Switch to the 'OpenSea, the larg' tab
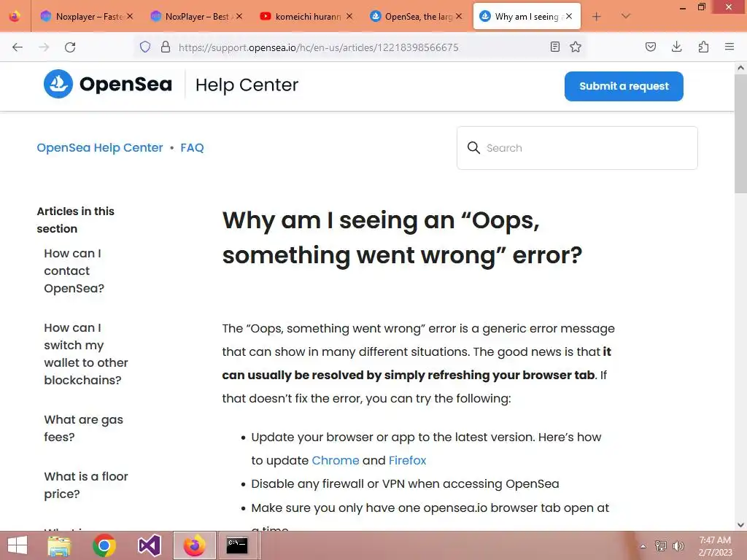The height and width of the screenshot is (560, 747). [416, 16]
